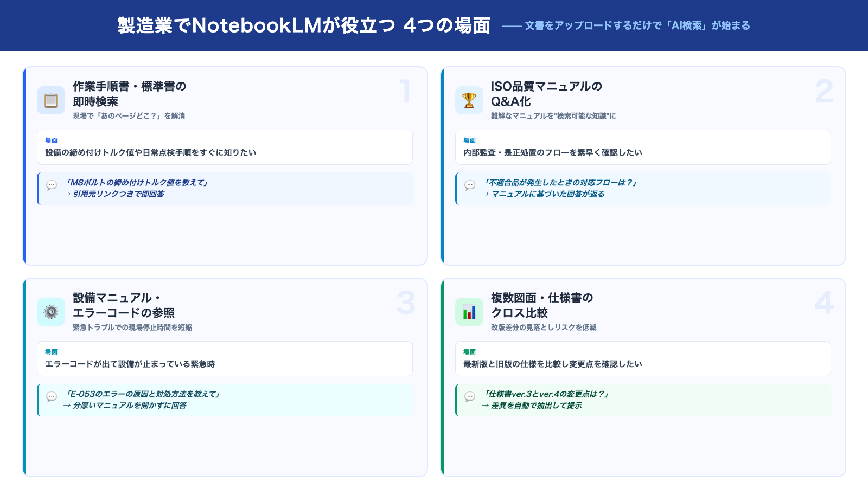Viewport: 868px width, 488px height.
Task: Click caption 改版差分の見落としリスクを低減
Action: tap(544, 328)
